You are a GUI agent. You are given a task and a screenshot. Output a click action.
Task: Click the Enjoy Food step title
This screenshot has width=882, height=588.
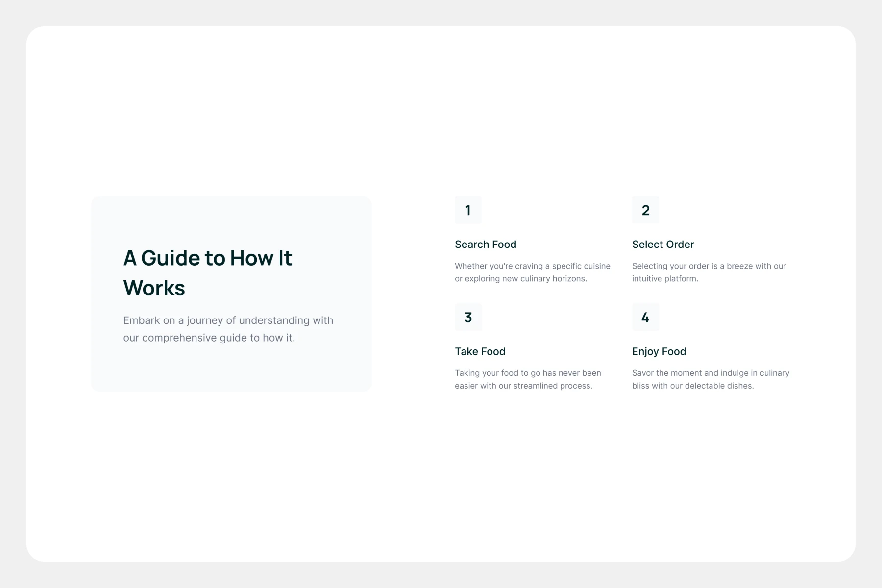pyautogui.click(x=659, y=351)
